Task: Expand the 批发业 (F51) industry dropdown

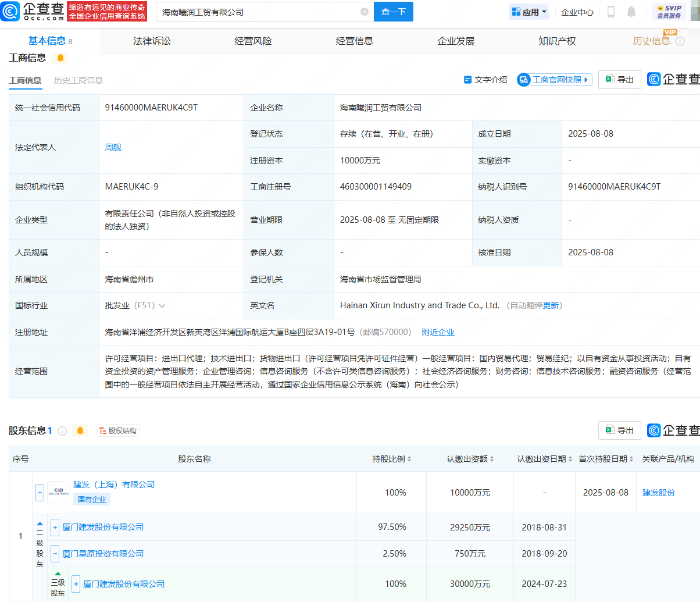Action: point(162,306)
